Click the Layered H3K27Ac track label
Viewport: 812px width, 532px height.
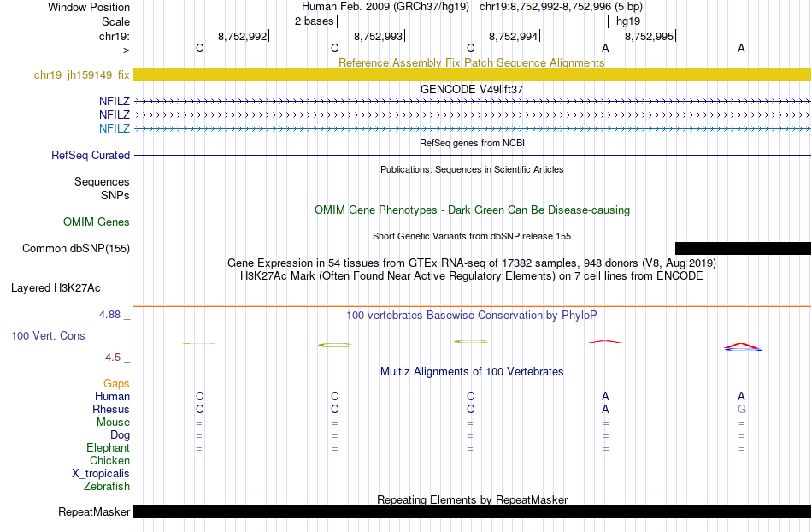56,287
